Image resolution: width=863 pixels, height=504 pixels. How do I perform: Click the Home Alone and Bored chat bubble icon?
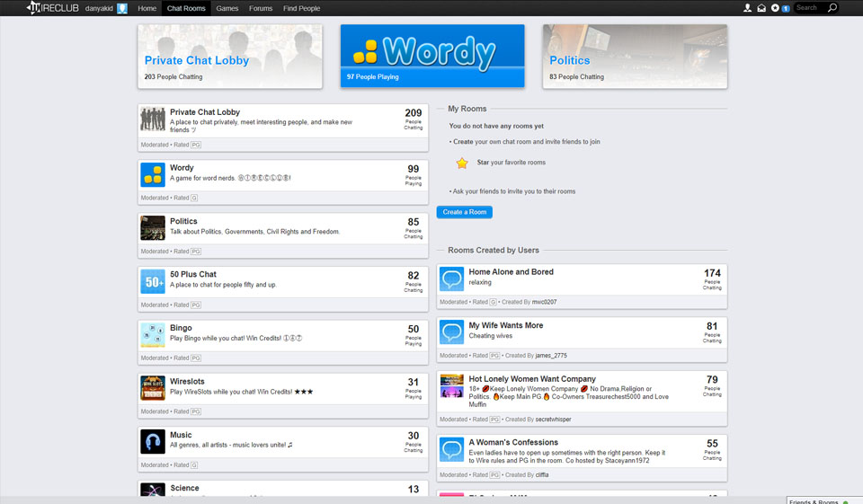click(x=451, y=279)
